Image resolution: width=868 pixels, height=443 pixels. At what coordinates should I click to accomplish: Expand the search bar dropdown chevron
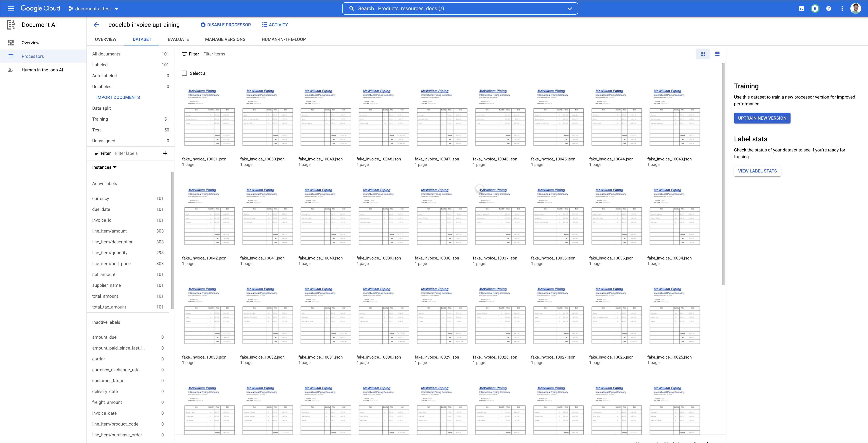569,8
